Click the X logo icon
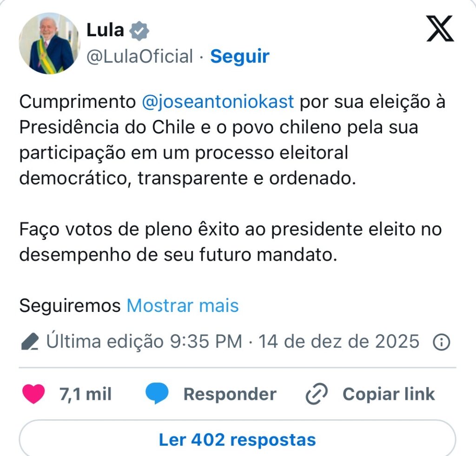 point(440,29)
